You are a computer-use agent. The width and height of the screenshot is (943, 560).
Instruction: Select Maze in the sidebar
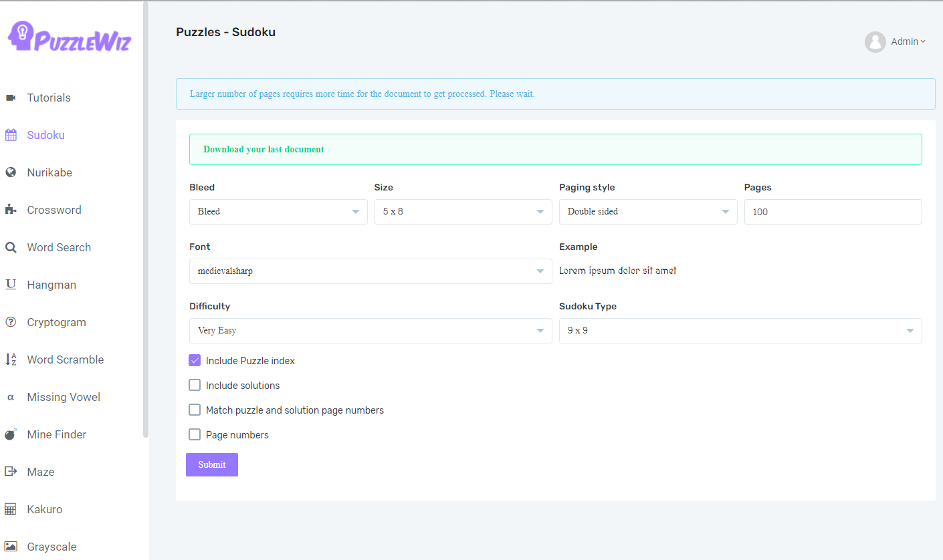pyautogui.click(x=41, y=472)
